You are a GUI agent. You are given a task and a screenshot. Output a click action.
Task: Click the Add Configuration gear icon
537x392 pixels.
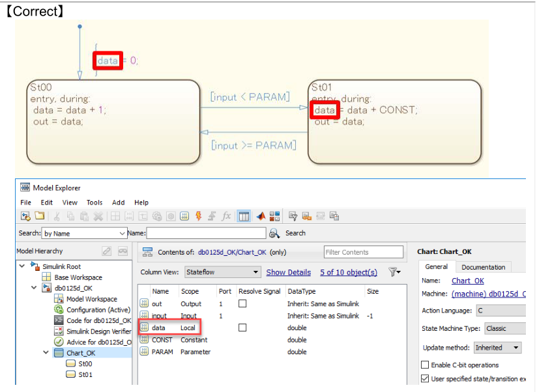[157, 216]
